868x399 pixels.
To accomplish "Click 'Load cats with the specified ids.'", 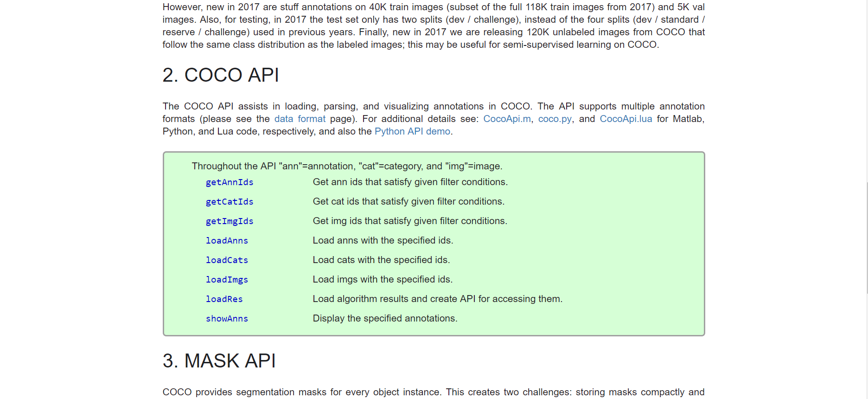I will click(381, 260).
